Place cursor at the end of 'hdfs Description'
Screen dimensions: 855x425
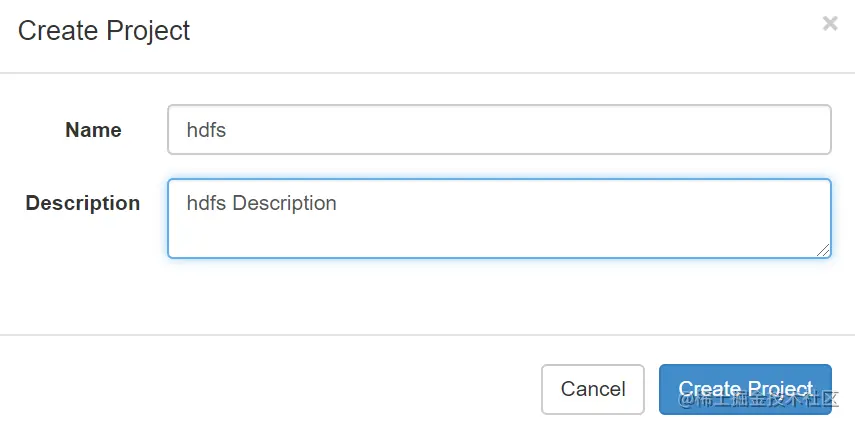(338, 203)
